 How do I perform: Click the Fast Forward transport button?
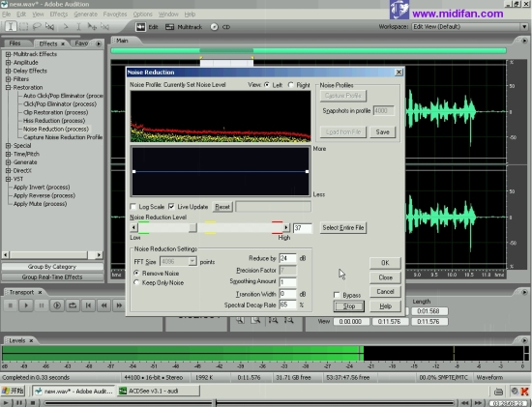[x=119, y=305]
